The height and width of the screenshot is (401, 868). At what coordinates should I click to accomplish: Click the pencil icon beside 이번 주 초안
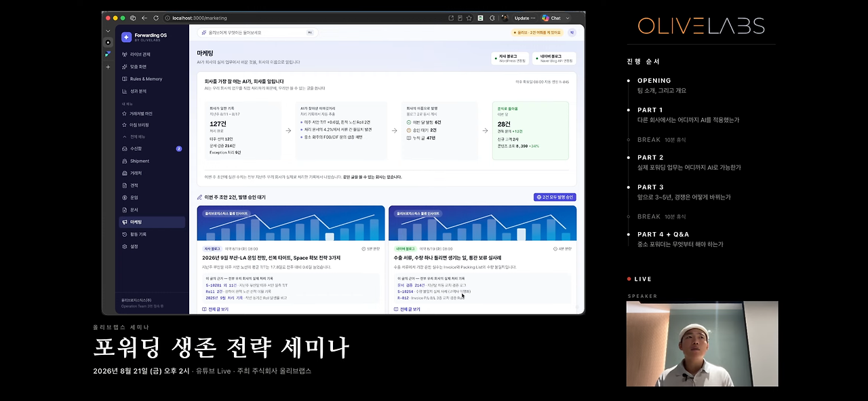199,197
